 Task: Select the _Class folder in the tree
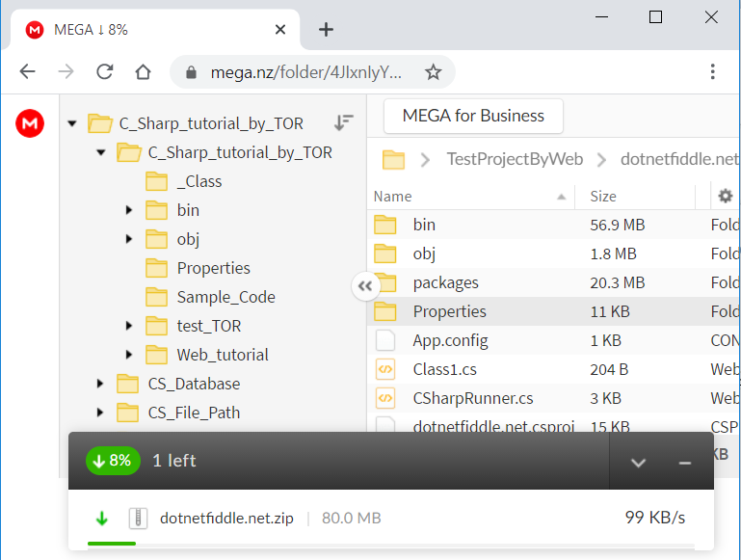click(198, 181)
